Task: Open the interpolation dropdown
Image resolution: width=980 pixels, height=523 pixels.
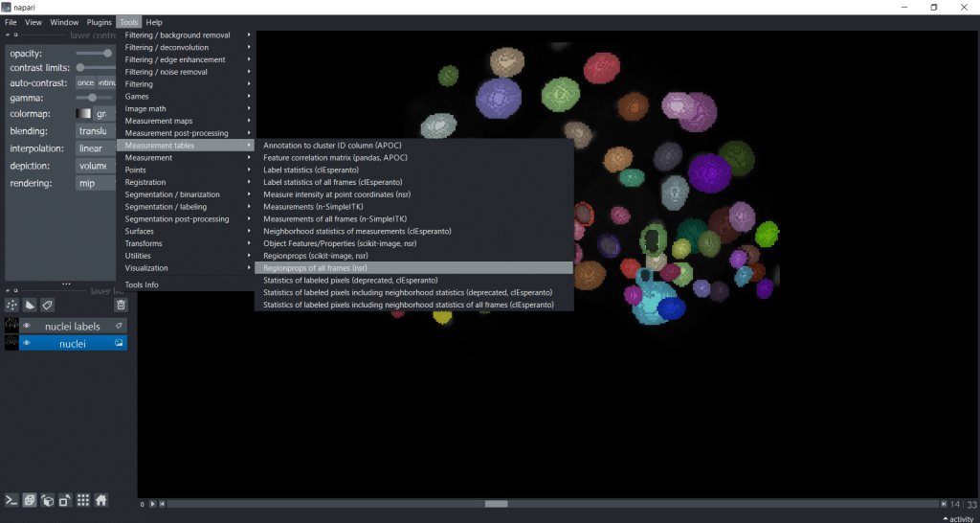Action: (x=95, y=148)
